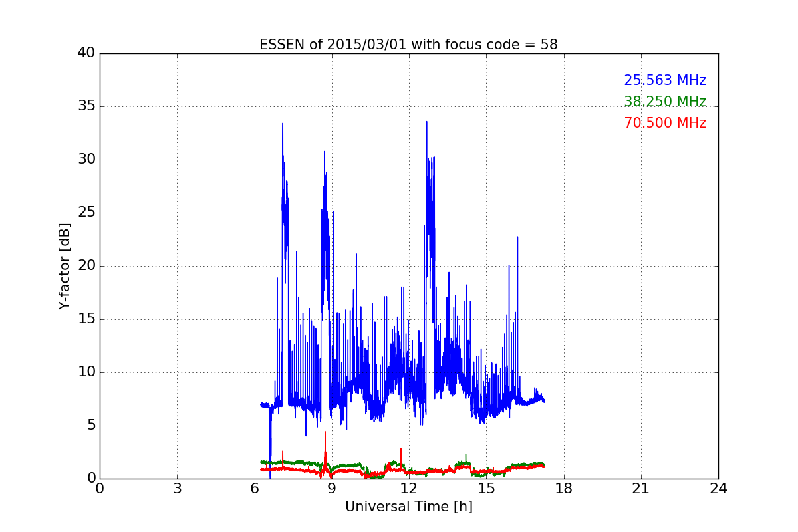Click the plot title 'ESSEN of 2015/03/01 with focus code = 58'
798x532 pixels.
point(408,45)
